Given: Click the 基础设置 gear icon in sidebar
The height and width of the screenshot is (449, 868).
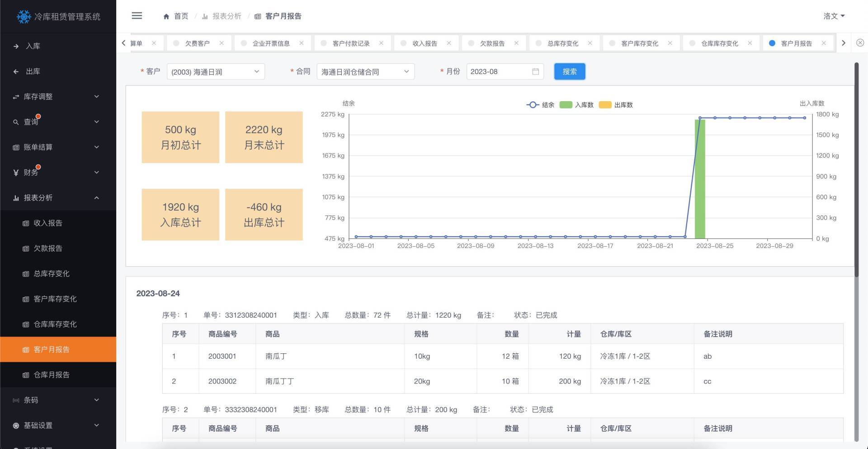Looking at the screenshot, I should pyautogui.click(x=15, y=425).
